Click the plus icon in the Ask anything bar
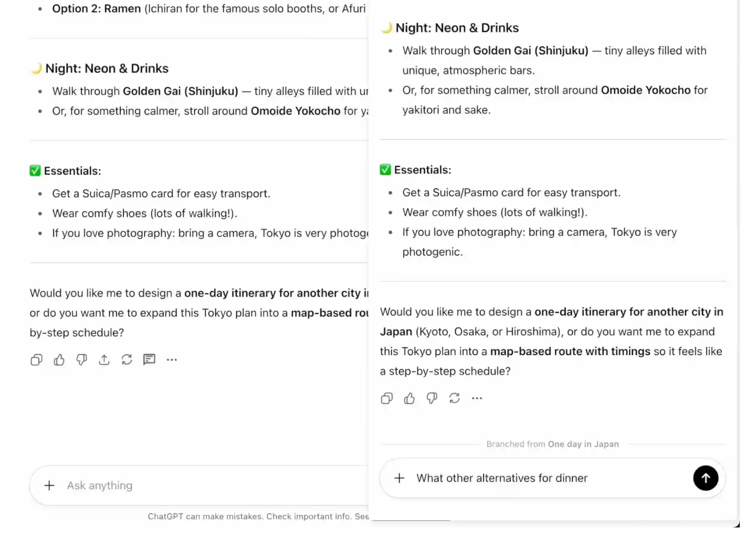The image size is (756, 538). (x=49, y=485)
